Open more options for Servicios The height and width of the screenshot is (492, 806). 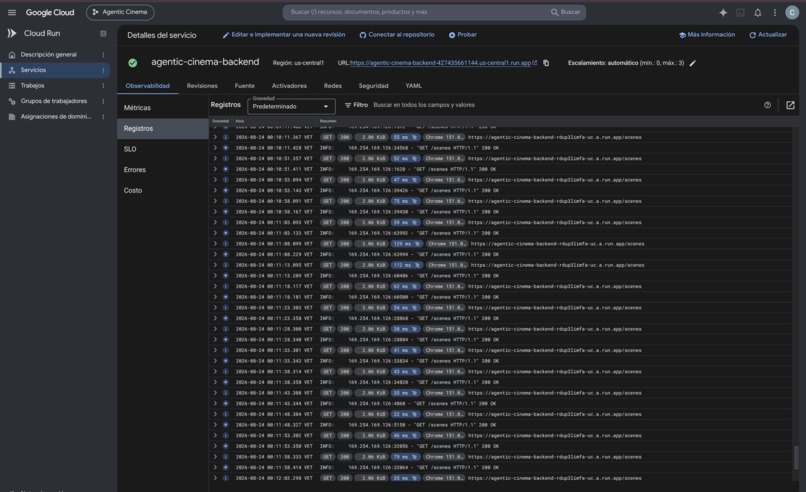[x=103, y=70]
